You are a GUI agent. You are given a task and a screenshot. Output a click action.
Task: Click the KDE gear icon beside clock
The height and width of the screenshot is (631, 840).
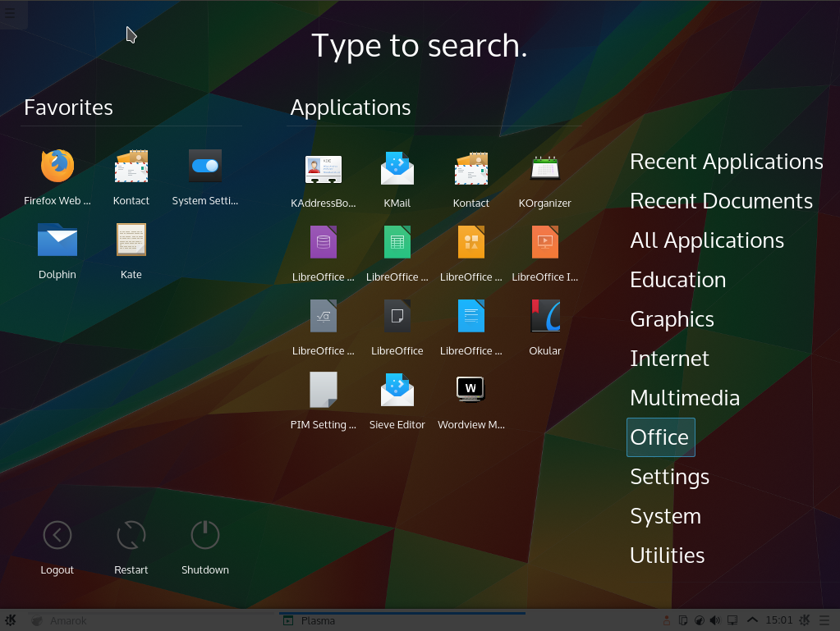click(804, 620)
